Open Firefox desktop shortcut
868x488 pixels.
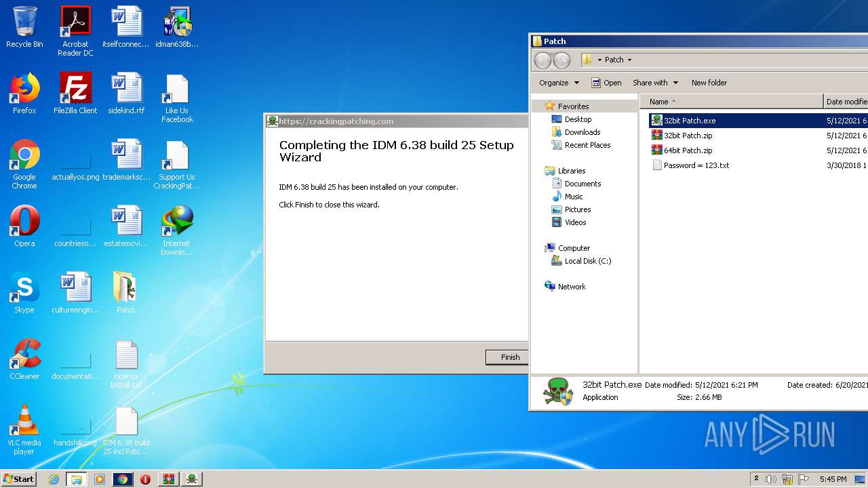(24, 94)
